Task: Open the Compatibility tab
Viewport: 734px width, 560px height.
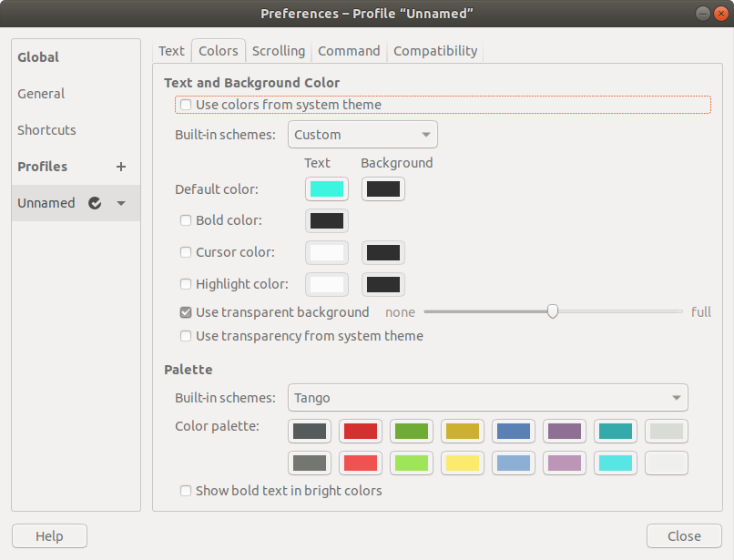Action: pyautogui.click(x=435, y=51)
